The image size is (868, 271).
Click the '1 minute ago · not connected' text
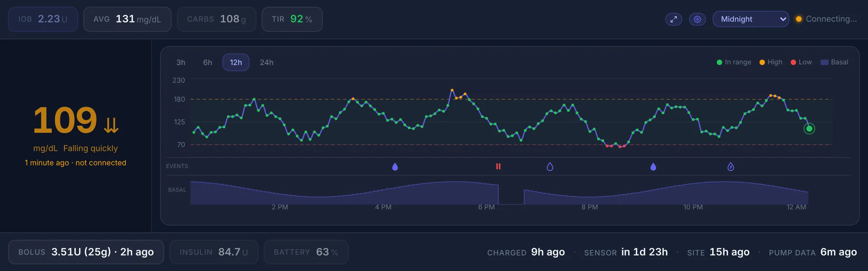(x=75, y=163)
